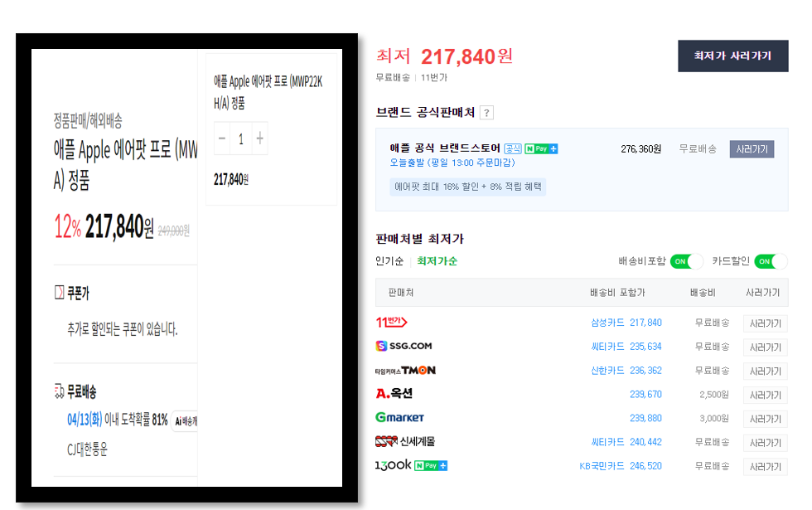Click the 최저가 사러가기 button
The height and width of the screenshot is (510, 812).
732,56
